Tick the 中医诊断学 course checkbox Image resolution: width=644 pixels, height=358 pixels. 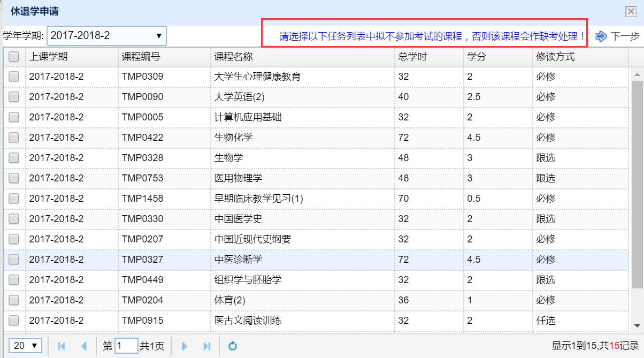[14, 260]
